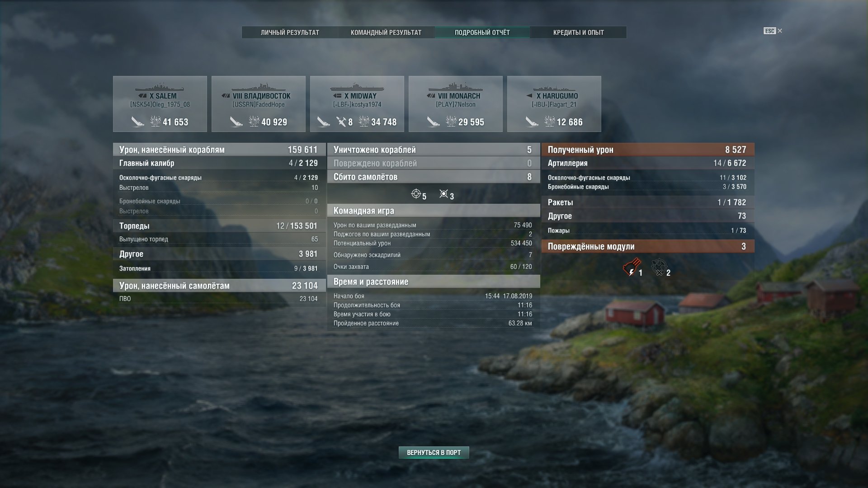
Task: Click the X Midway ship card
Action: click(x=357, y=104)
